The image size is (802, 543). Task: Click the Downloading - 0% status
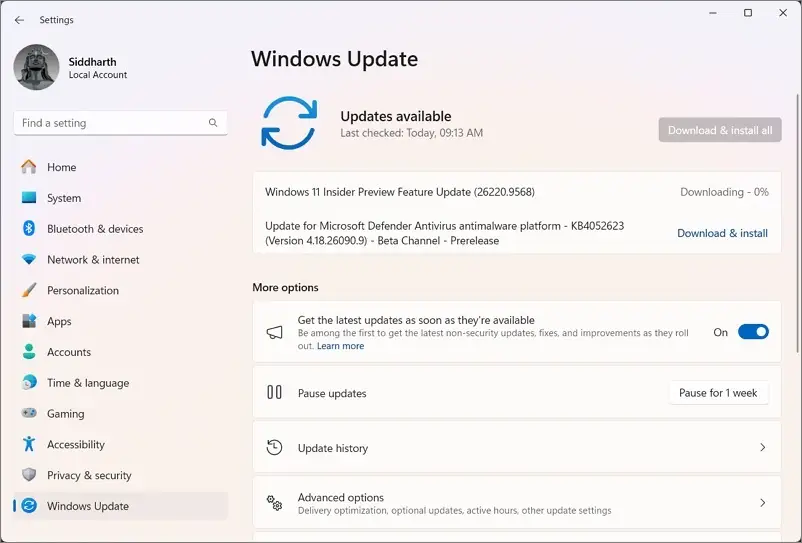click(x=724, y=192)
